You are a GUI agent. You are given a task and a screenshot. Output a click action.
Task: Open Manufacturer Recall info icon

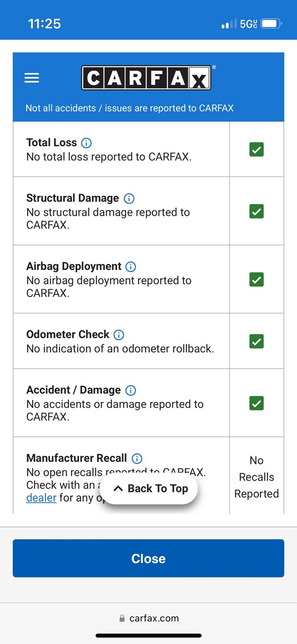pos(137,458)
